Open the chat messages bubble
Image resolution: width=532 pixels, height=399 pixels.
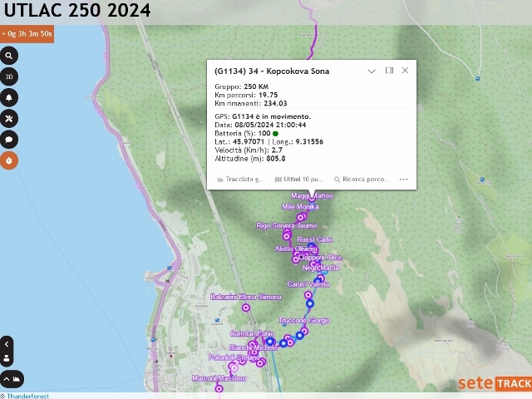(x=9, y=140)
